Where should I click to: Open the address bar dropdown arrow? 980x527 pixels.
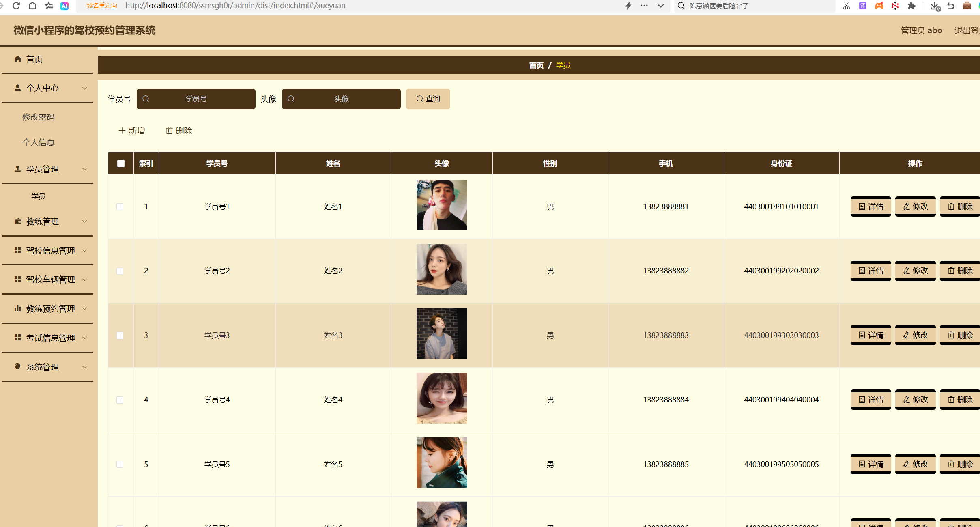pyautogui.click(x=661, y=6)
